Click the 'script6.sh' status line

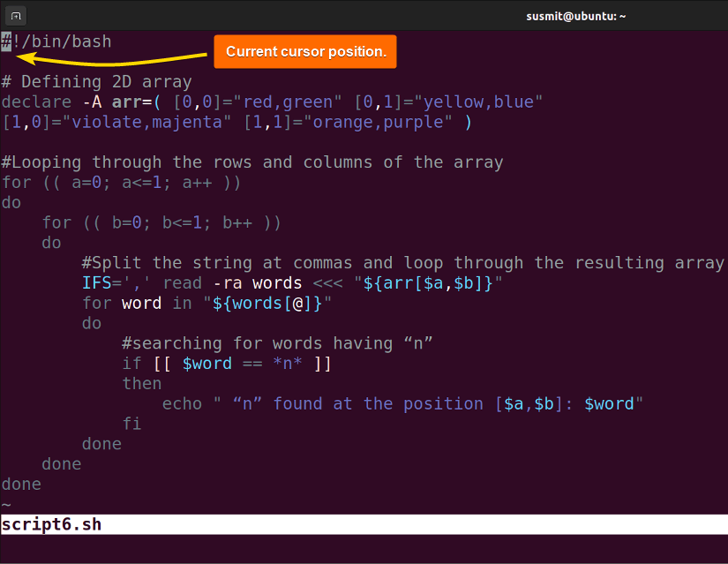pyautogui.click(x=364, y=524)
